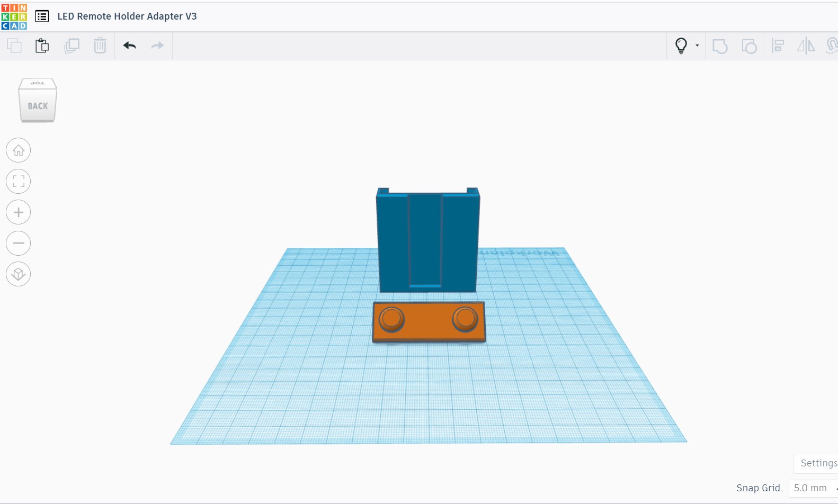Open the designs list icon

click(42, 16)
